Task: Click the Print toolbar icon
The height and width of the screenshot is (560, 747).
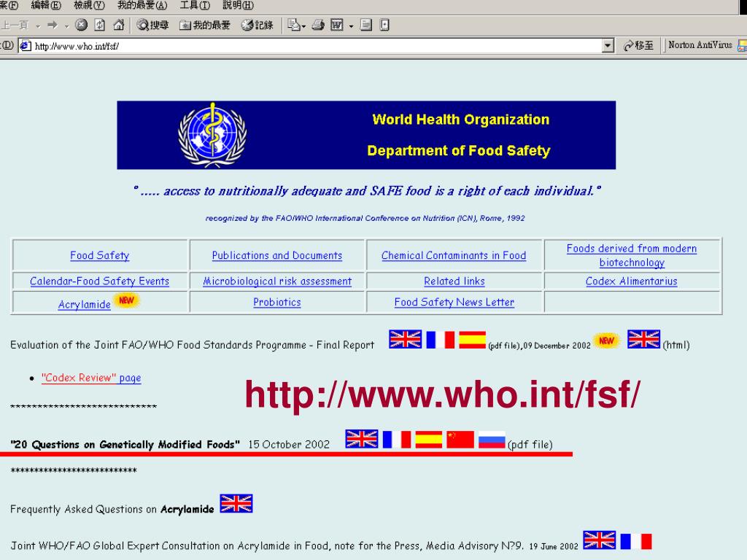Action: [x=318, y=25]
